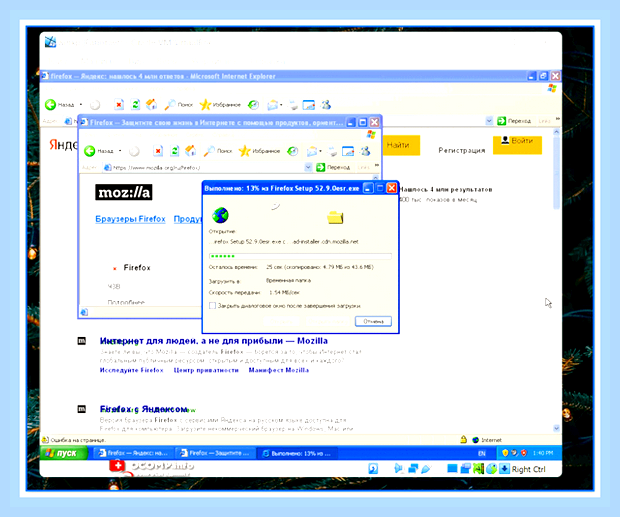The width and height of the screenshot is (620, 517).
Task: Expand Back history dropdown in Yandex window
Action: click(81, 105)
